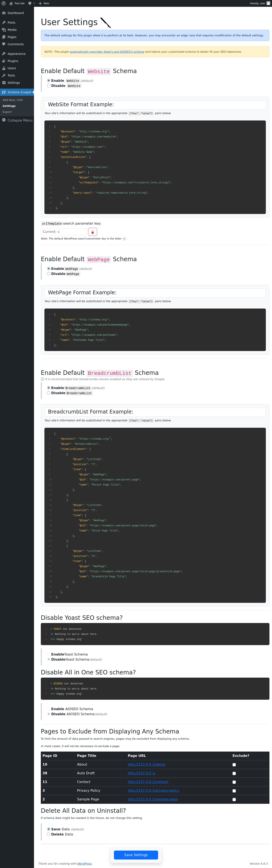Click the comments bubble icon in top bar
The width and height of the screenshot is (272, 868).
coord(30,3)
